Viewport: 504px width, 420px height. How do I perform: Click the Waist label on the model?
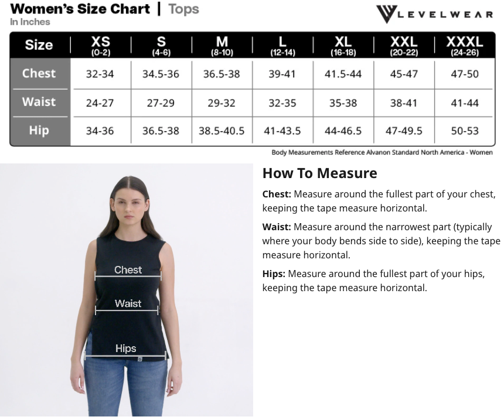128,303
